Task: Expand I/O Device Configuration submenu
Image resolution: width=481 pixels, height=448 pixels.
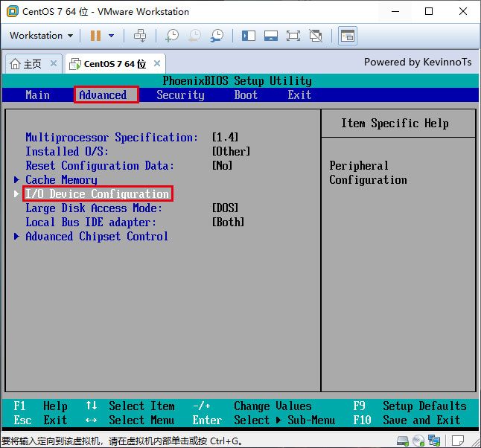Action: 97,193
